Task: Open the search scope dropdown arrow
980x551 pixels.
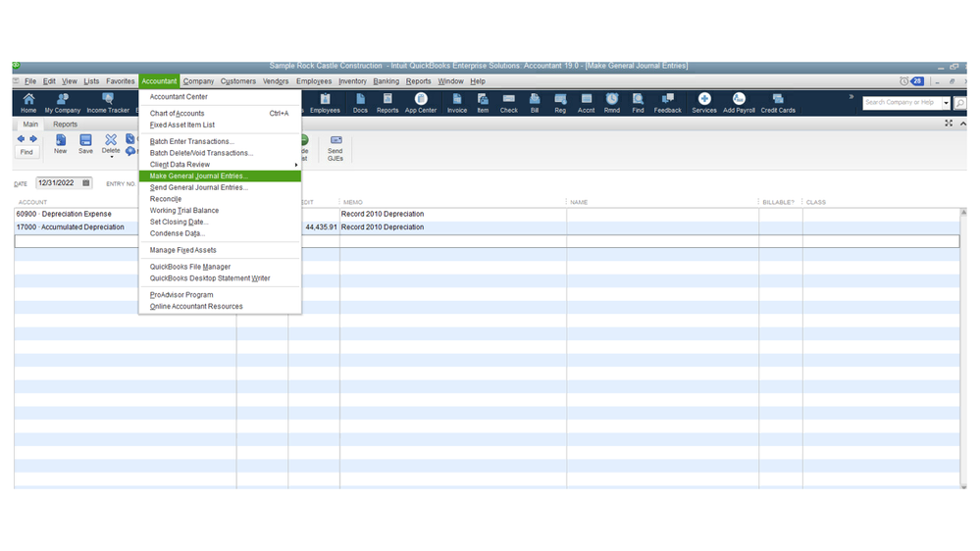Action: [x=947, y=103]
